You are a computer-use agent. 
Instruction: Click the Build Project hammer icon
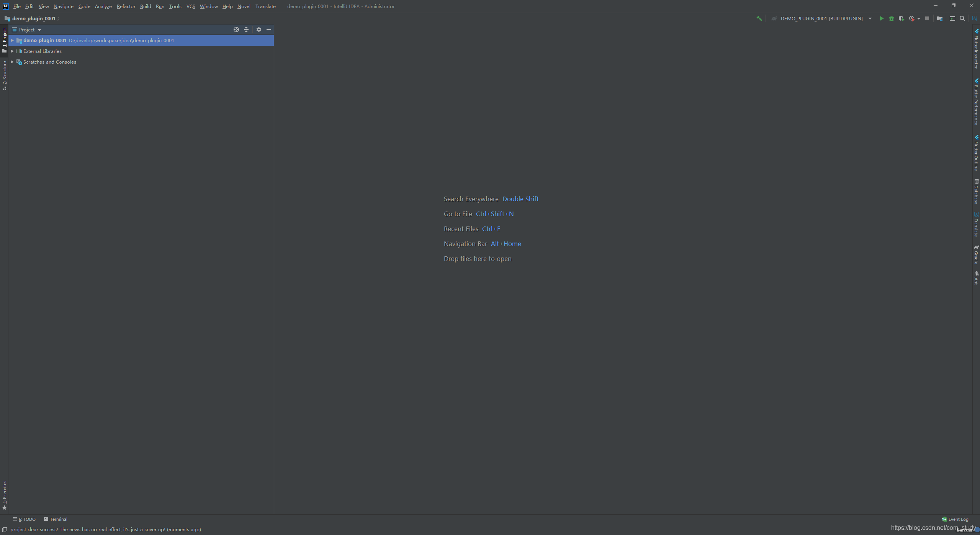(759, 18)
